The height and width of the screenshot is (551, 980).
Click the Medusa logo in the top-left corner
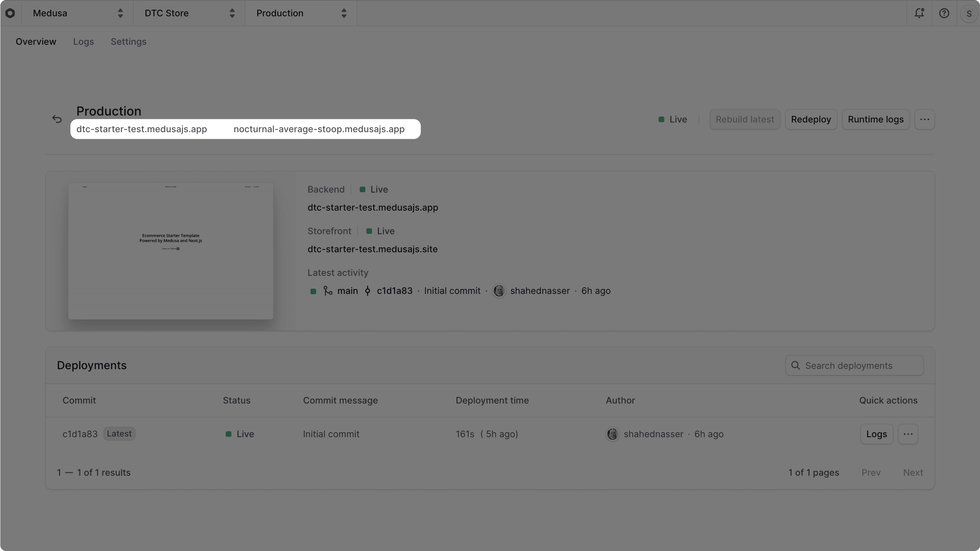tap(10, 13)
